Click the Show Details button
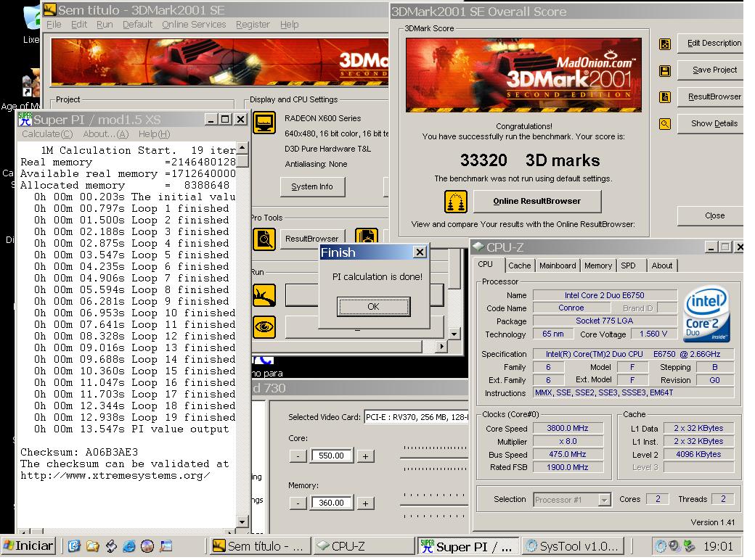 point(711,123)
